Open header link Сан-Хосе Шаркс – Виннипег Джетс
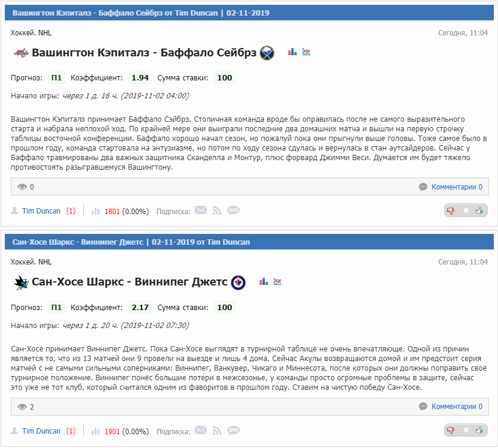This screenshot has width=498, height=448. pos(131,242)
